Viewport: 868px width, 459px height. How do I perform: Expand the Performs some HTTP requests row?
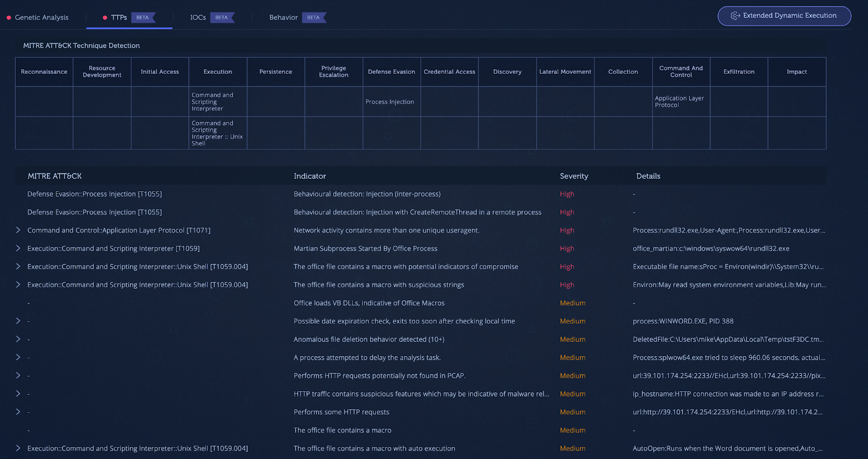[x=18, y=412]
